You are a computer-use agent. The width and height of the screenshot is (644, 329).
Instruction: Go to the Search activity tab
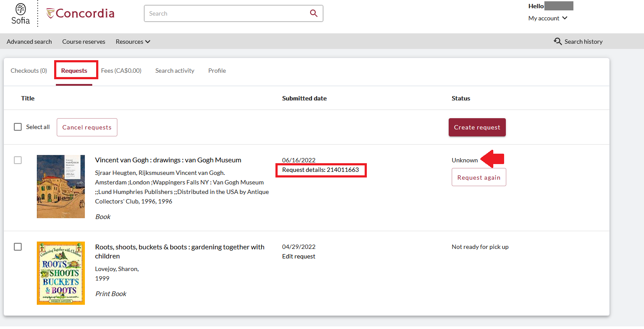[x=175, y=71]
